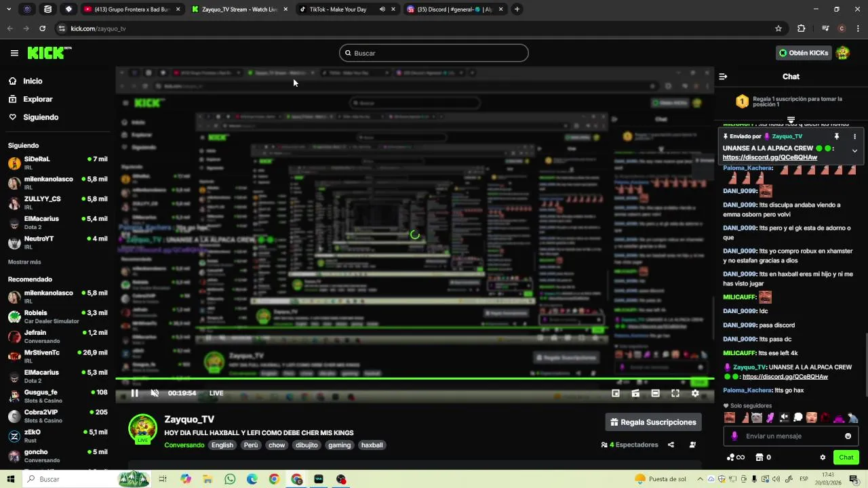Pause the stream playback
This screenshot has height=488, width=868.
tap(134, 393)
